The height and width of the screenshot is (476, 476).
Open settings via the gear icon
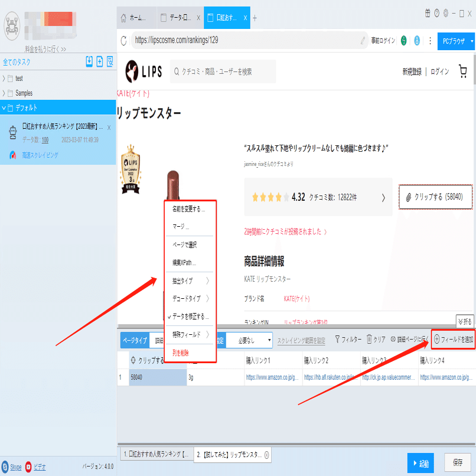[446, 13]
